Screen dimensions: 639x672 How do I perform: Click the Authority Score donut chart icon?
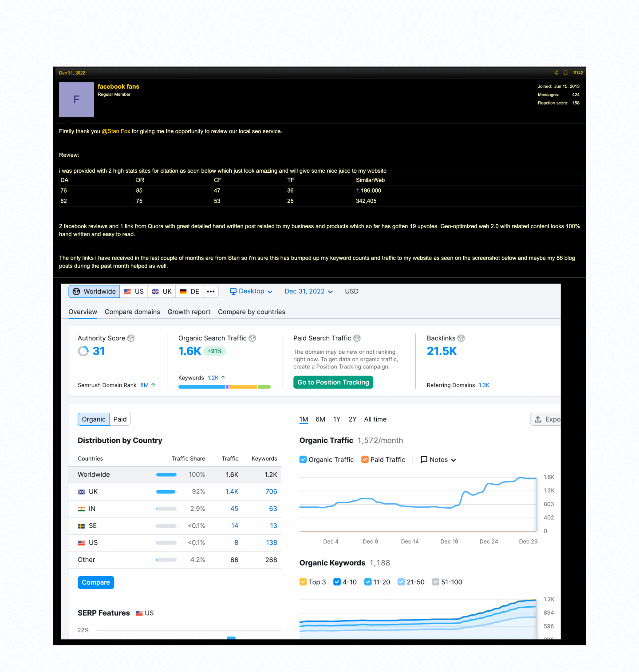pos(83,351)
